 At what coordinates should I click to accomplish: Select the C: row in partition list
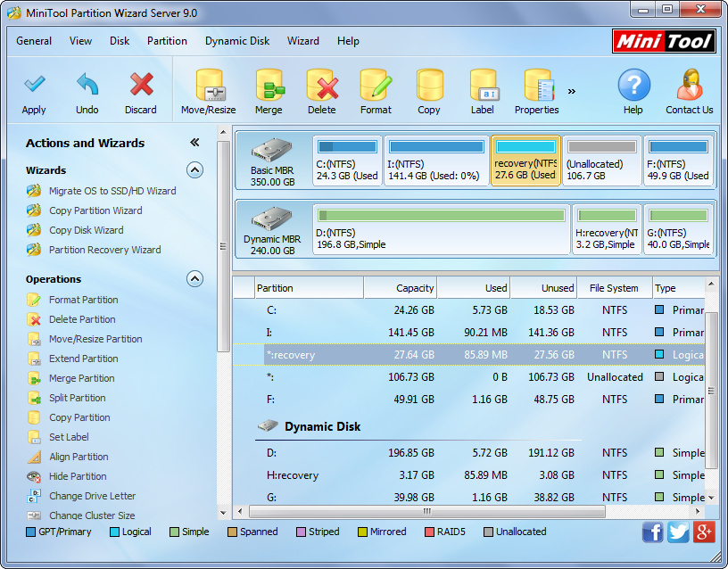(469, 310)
